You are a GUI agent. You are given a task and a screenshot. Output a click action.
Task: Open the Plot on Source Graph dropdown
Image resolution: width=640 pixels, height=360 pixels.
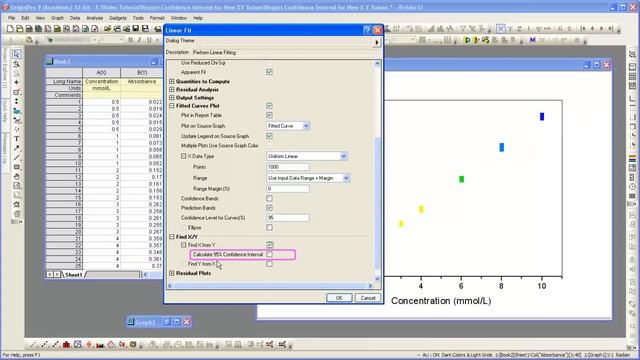click(306, 126)
